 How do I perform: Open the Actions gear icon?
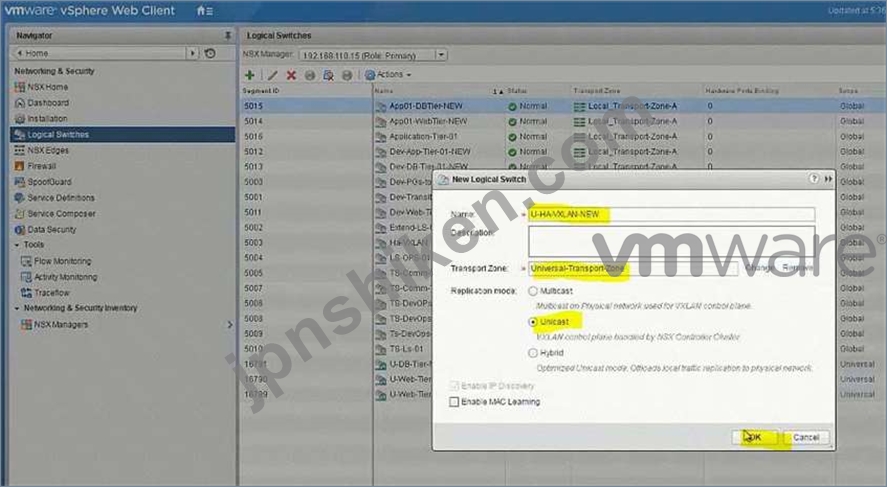click(370, 75)
